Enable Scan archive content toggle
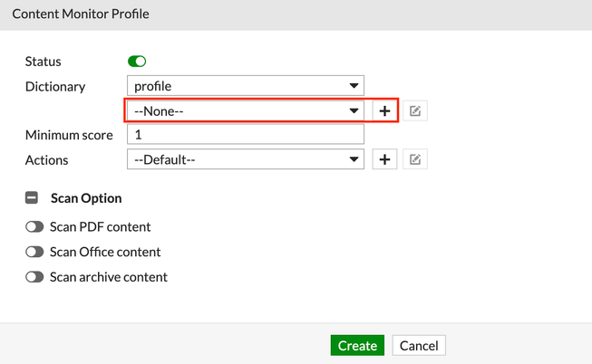This screenshot has height=364, width=592. click(x=34, y=277)
